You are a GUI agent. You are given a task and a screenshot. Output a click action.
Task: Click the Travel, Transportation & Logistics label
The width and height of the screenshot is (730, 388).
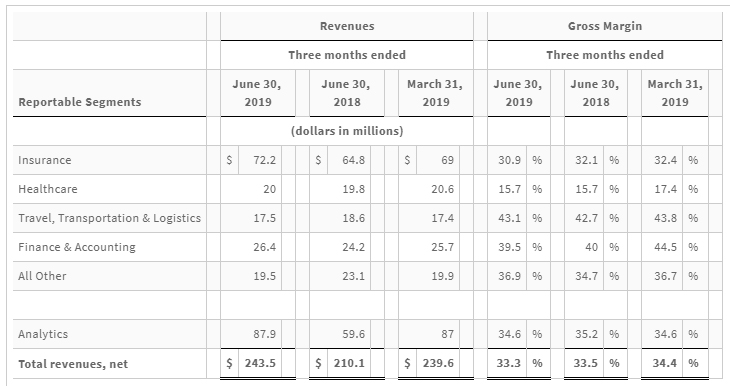coord(109,218)
